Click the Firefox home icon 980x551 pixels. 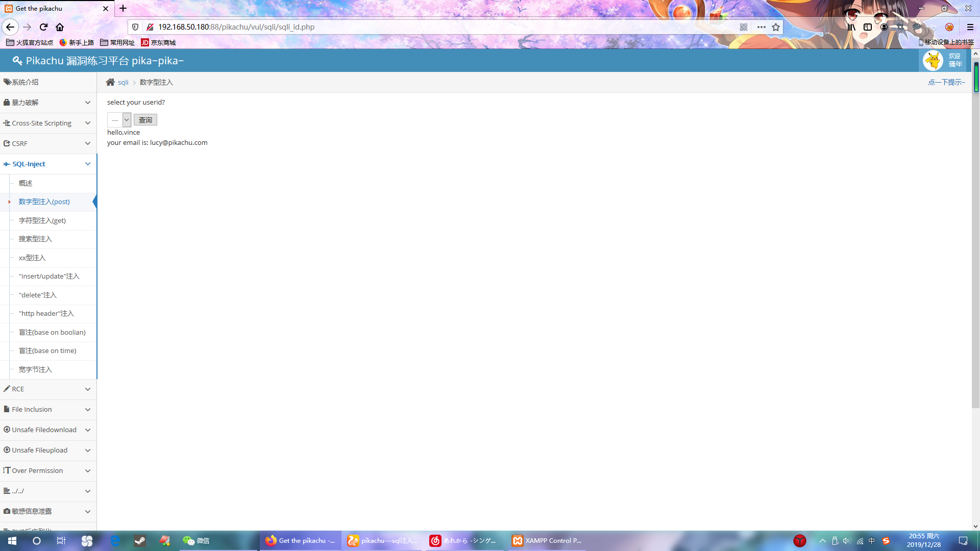60,27
